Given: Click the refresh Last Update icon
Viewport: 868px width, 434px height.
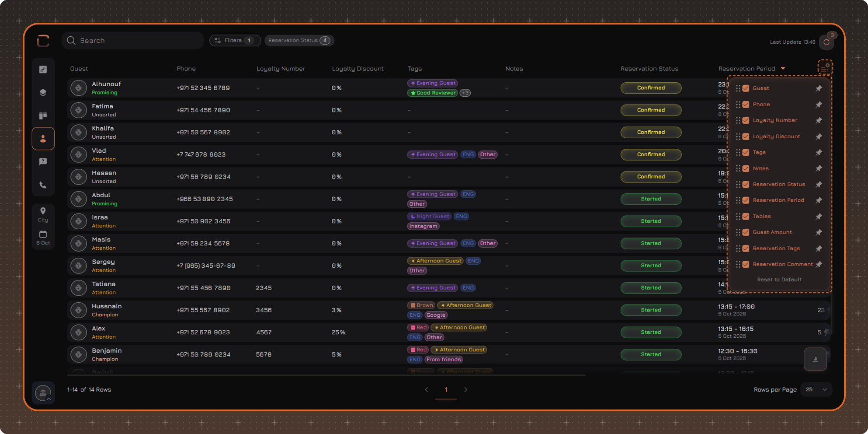Looking at the screenshot, I should pos(826,42).
